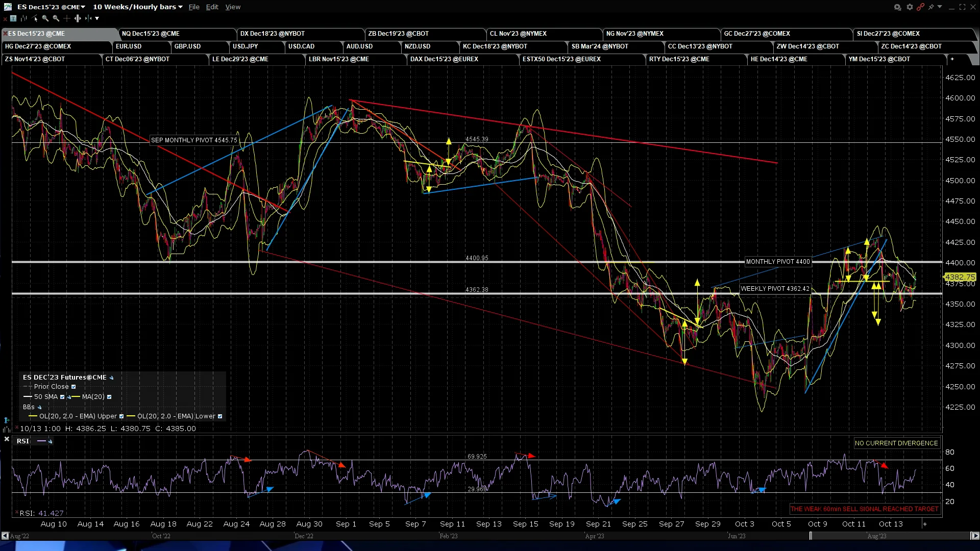Uncheck the 50 SMA indicator checkbox
This screenshot has height=551, width=980.
tap(63, 396)
